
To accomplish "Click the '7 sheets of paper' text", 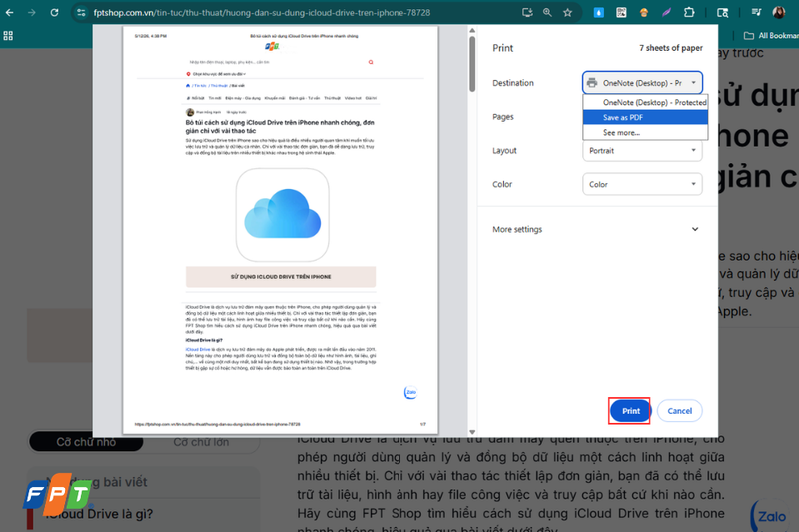I will click(x=671, y=48).
